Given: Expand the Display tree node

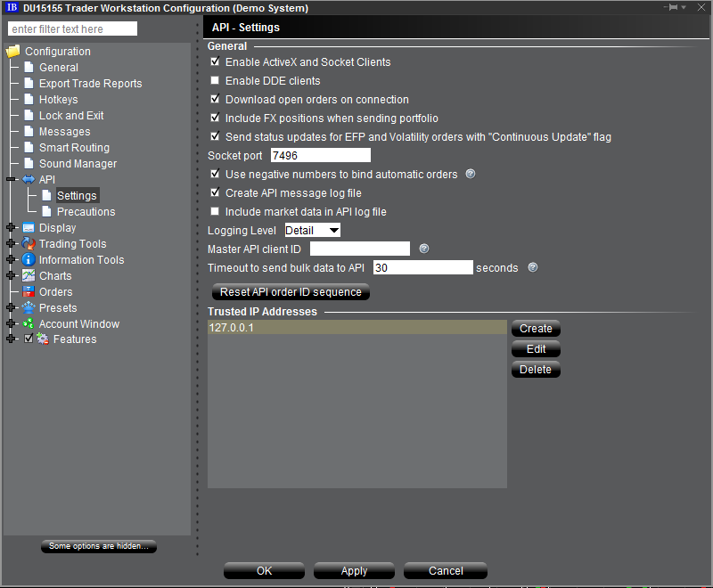Looking at the screenshot, I should pos(11,227).
